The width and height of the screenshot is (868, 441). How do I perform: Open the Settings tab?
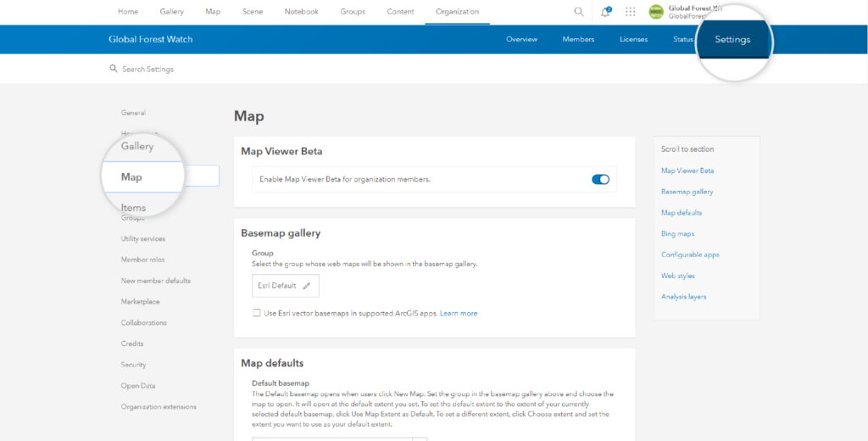click(732, 39)
